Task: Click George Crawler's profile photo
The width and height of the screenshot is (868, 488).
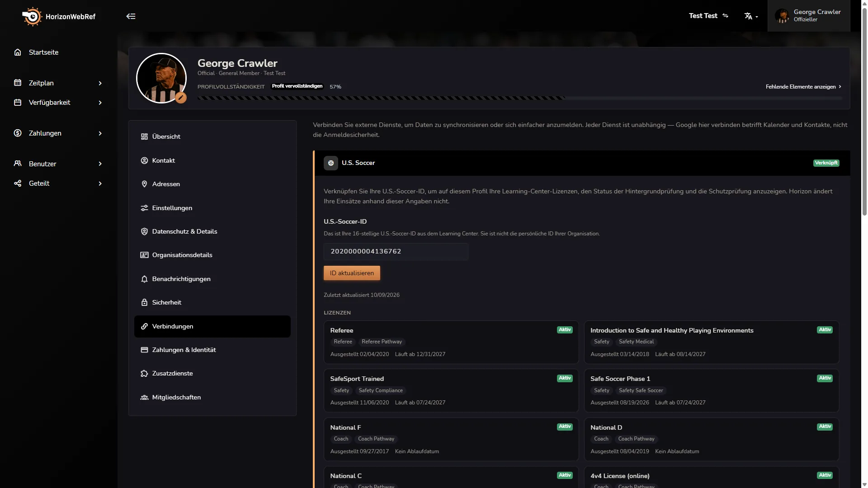Action: click(x=161, y=78)
